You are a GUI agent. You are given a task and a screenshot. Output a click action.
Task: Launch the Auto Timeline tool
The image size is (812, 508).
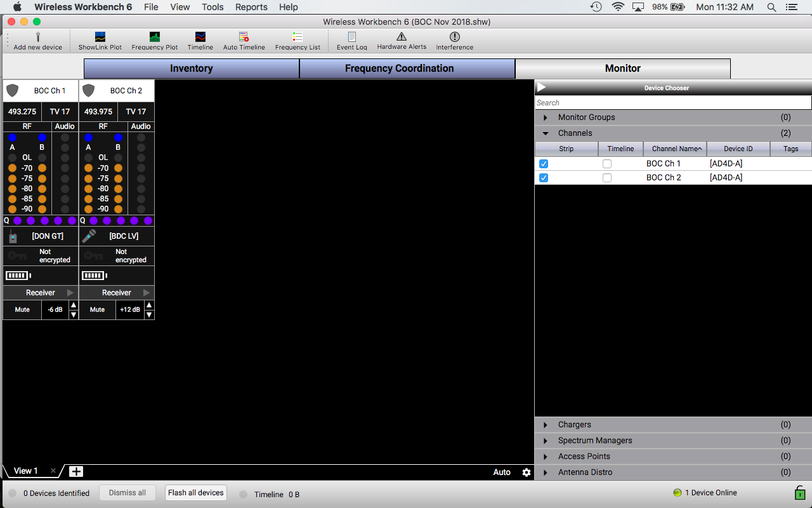pos(244,41)
